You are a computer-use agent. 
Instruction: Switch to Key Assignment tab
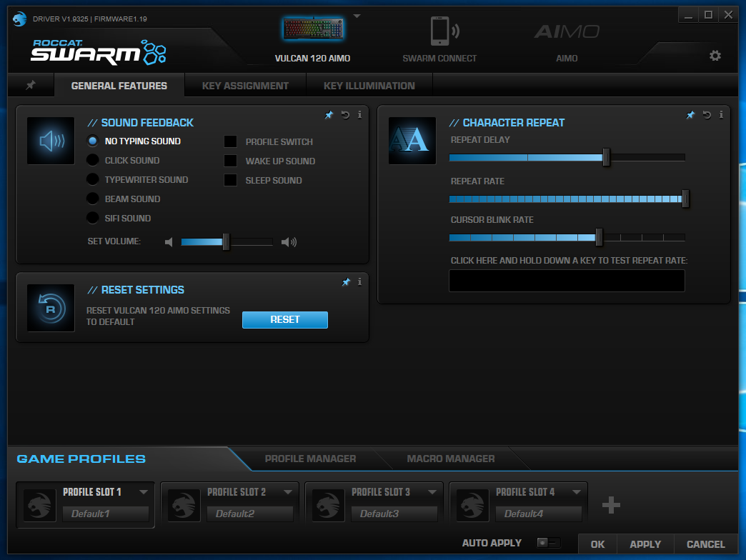coord(246,86)
